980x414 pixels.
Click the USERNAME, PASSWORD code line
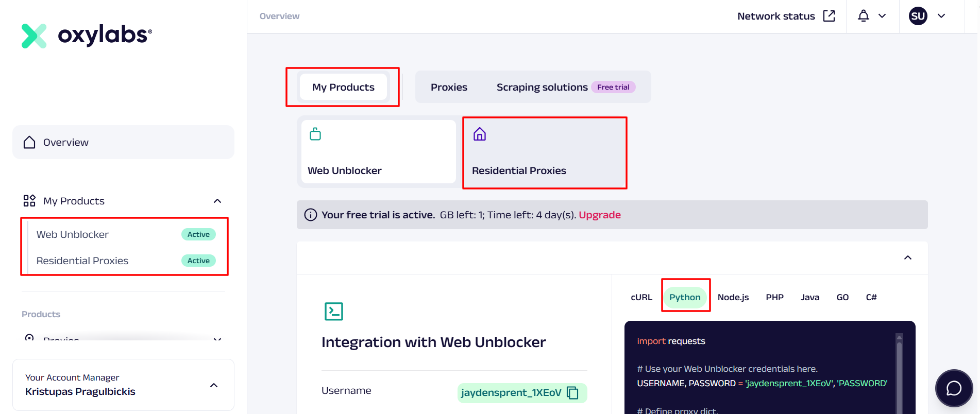pos(762,383)
